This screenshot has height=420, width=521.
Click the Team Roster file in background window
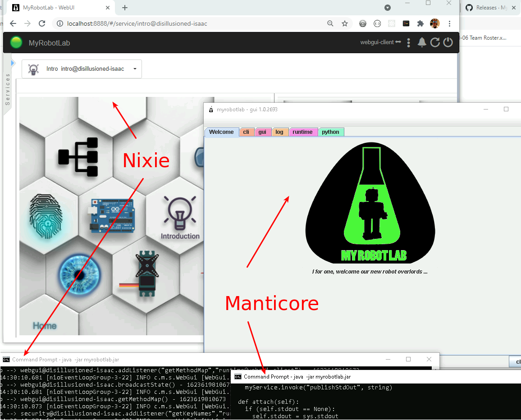tap(484, 38)
